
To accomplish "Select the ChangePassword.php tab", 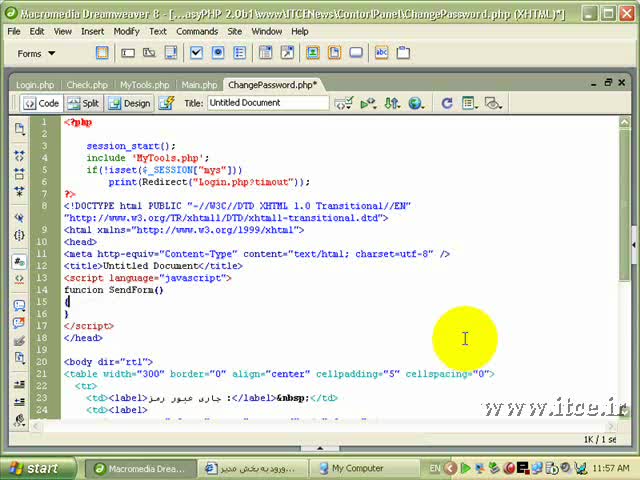I will click(272, 85).
